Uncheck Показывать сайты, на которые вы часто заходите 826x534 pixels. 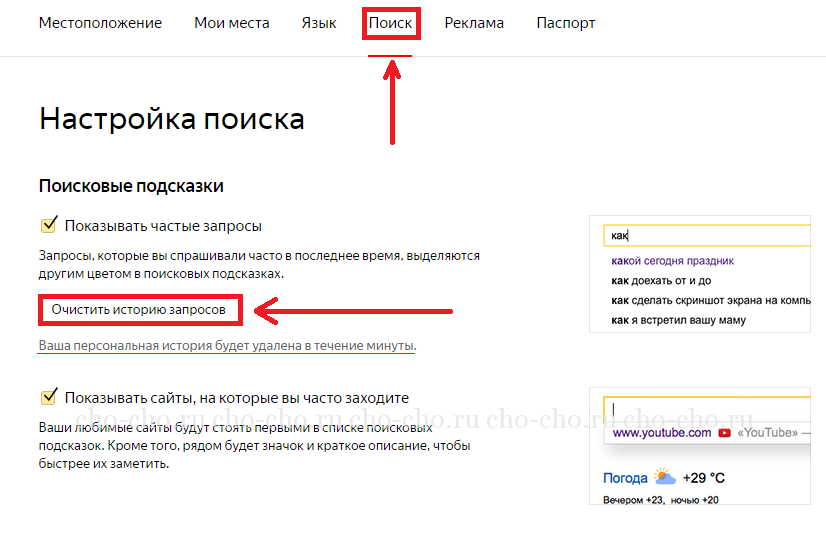coord(47,398)
